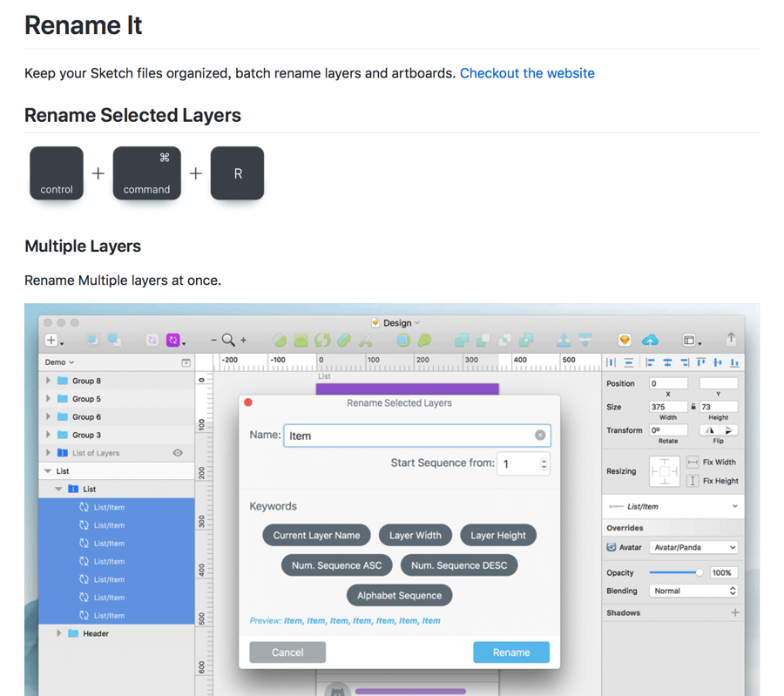Click the zoom out minus icon

(x=213, y=340)
